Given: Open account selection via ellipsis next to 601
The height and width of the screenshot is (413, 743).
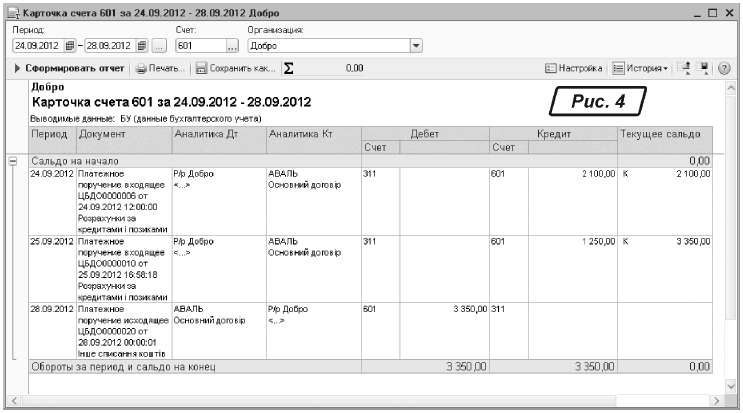Looking at the screenshot, I should tap(232, 45).
